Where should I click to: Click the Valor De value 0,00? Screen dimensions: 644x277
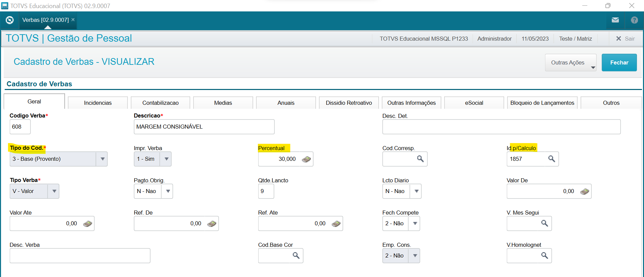coord(569,191)
